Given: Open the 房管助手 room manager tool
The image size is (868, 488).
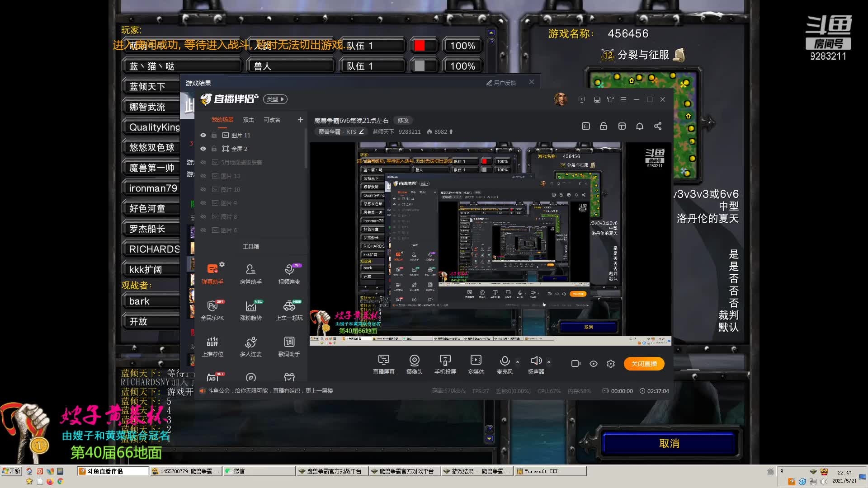Looking at the screenshot, I should coord(250,274).
